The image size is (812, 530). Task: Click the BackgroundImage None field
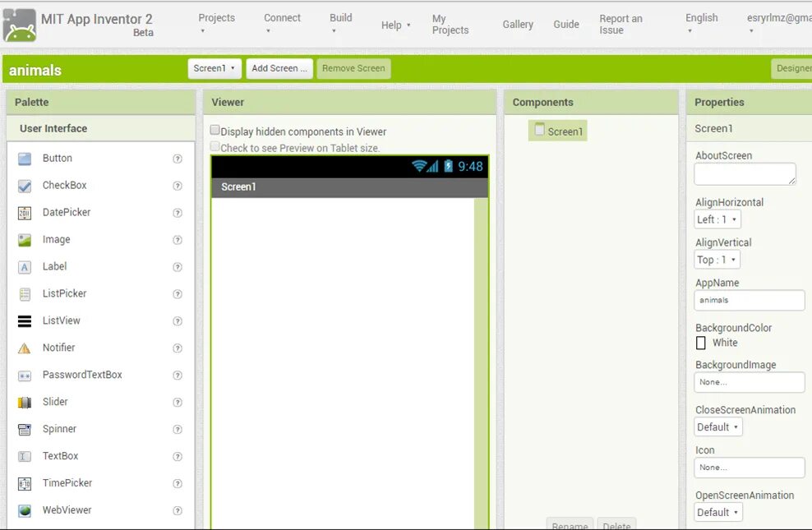pyautogui.click(x=749, y=382)
